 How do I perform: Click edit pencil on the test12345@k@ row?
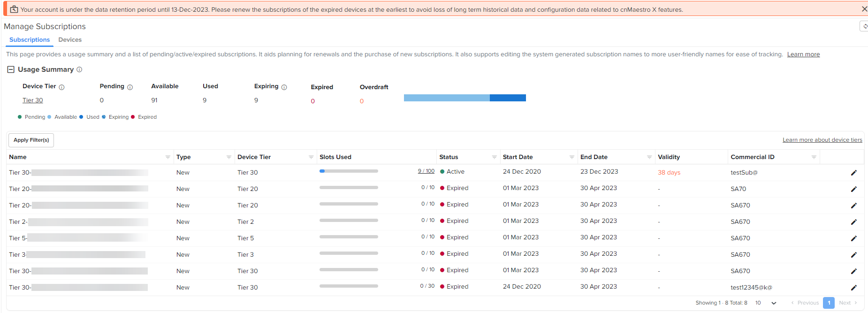pos(853,288)
